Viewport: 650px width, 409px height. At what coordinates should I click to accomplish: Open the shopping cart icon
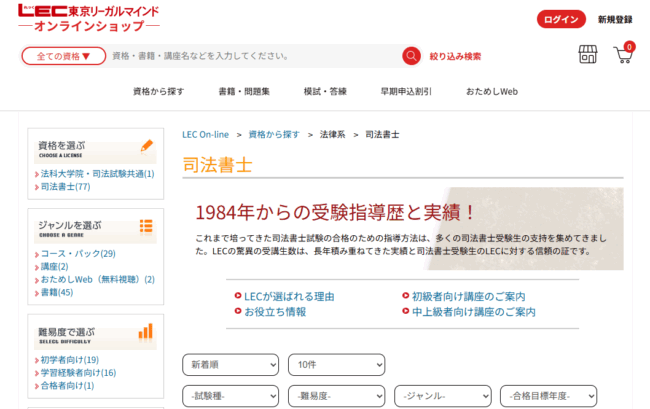(624, 53)
